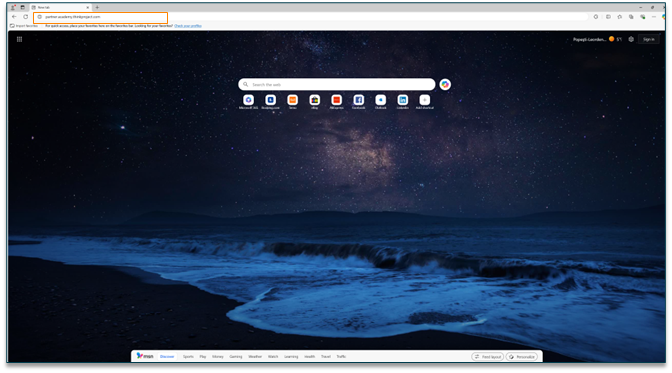Click Import favorites in favorites bar
Image resolution: width=672 pixels, height=373 pixels.
click(24, 26)
